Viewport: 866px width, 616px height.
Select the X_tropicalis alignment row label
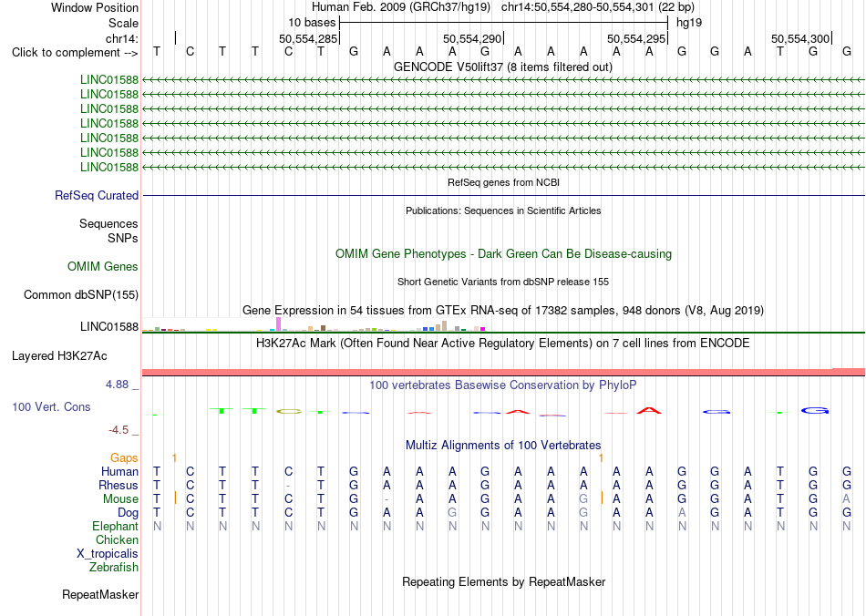[x=108, y=554]
